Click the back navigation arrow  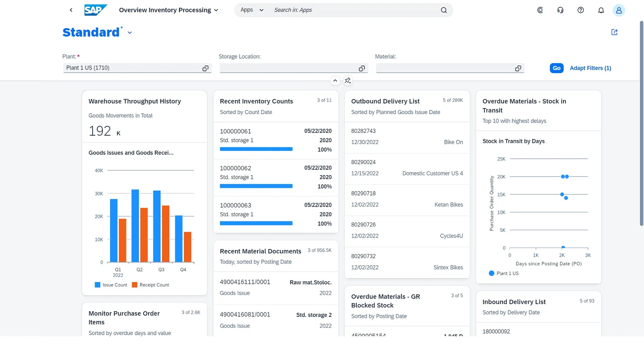(x=71, y=10)
